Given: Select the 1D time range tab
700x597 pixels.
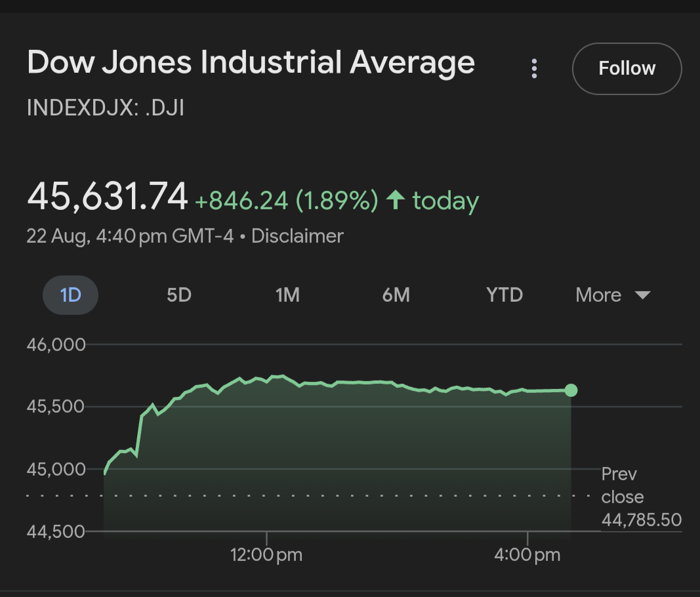Looking at the screenshot, I should click(x=70, y=295).
